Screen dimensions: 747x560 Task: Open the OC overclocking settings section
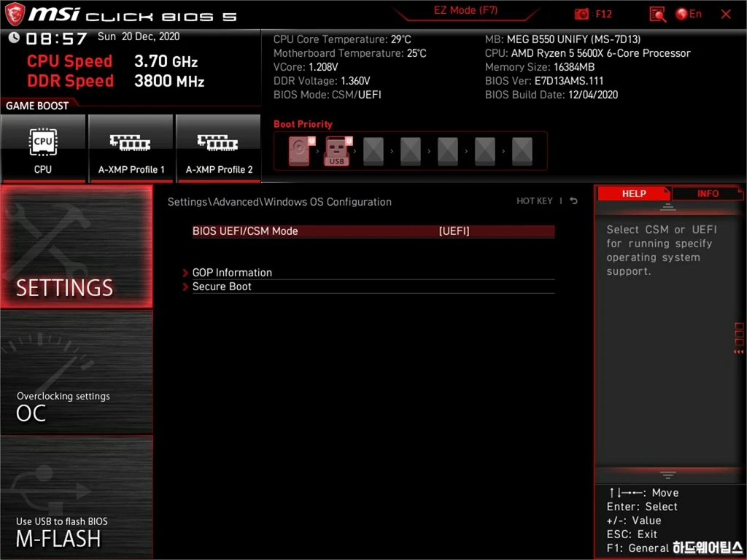pos(77,372)
